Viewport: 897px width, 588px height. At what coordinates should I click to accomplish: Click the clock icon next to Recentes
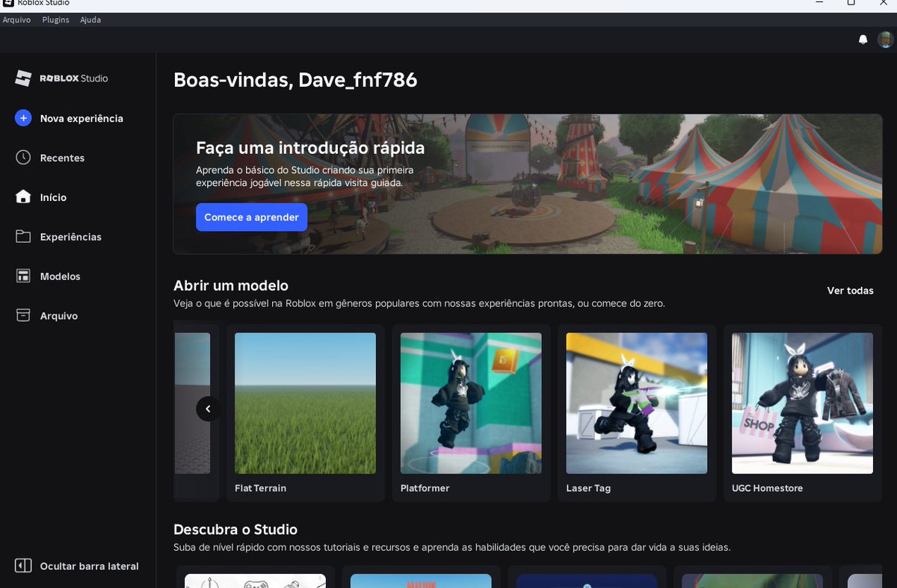pos(23,158)
